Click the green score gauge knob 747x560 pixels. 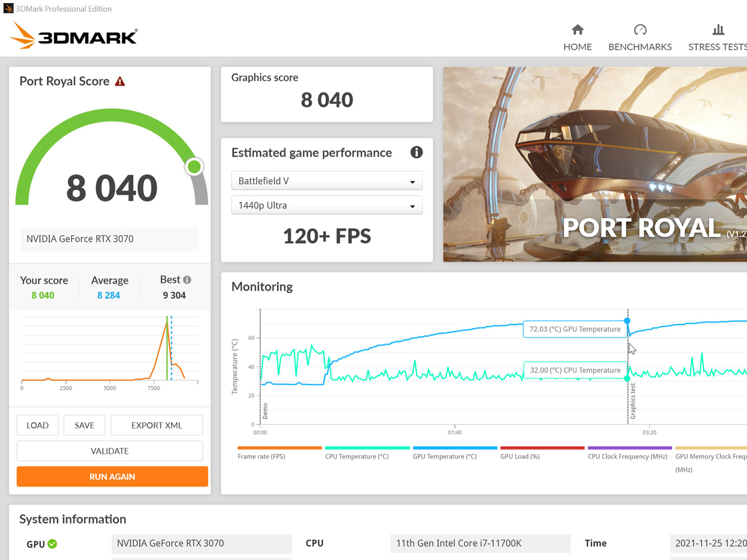coord(194,167)
